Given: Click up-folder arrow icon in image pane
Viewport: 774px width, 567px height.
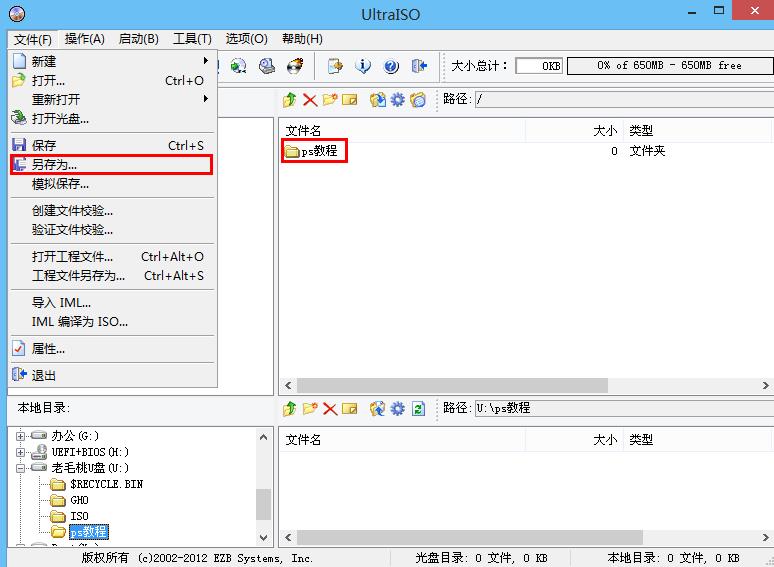Looking at the screenshot, I should coord(290,99).
